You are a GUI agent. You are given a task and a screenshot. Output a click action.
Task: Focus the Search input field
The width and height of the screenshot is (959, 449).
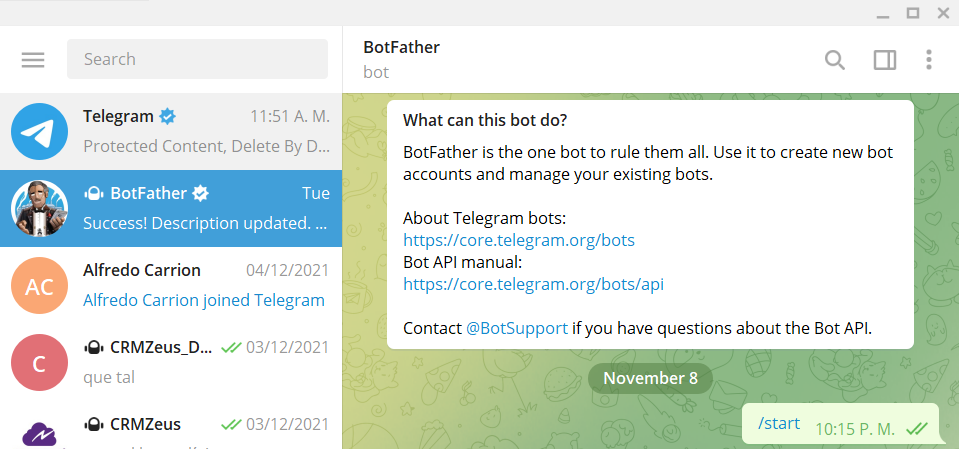click(x=197, y=59)
